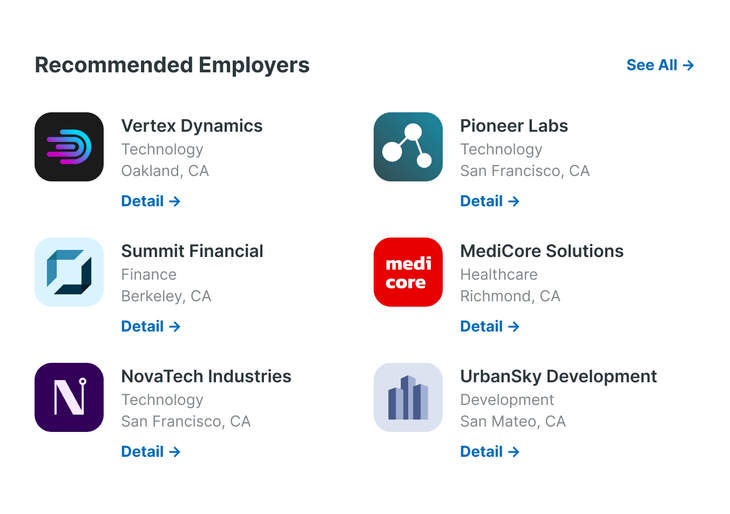
Task: Click the MediCore Solutions company title
Action: 542,251
